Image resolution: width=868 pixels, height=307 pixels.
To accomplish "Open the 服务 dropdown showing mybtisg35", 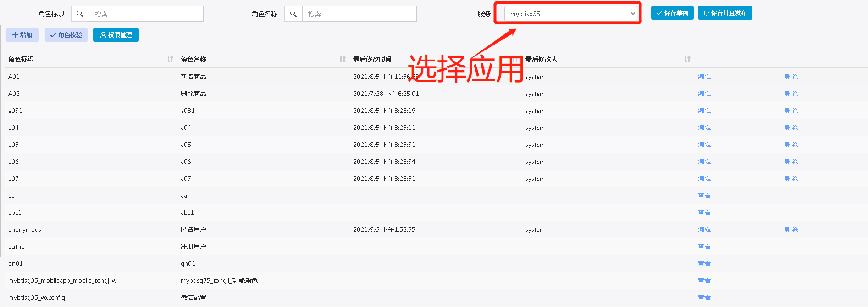I will pyautogui.click(x=571, y=14).
